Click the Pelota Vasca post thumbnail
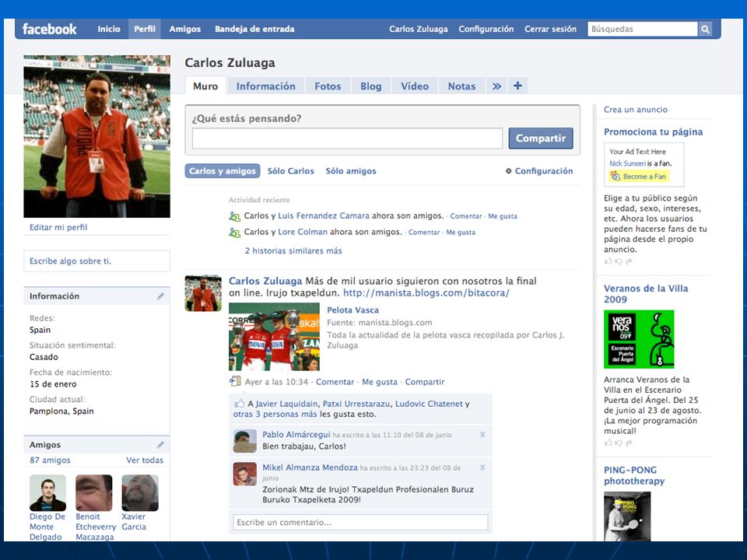This screenshot has height=560, width=747. (274, 337)
